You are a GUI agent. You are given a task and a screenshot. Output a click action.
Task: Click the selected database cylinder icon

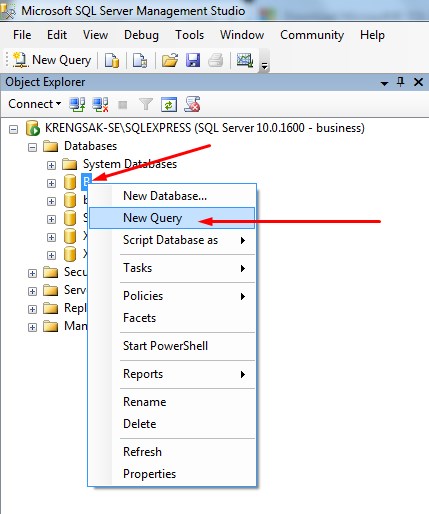pyautogui.click(x=70, y=182)
